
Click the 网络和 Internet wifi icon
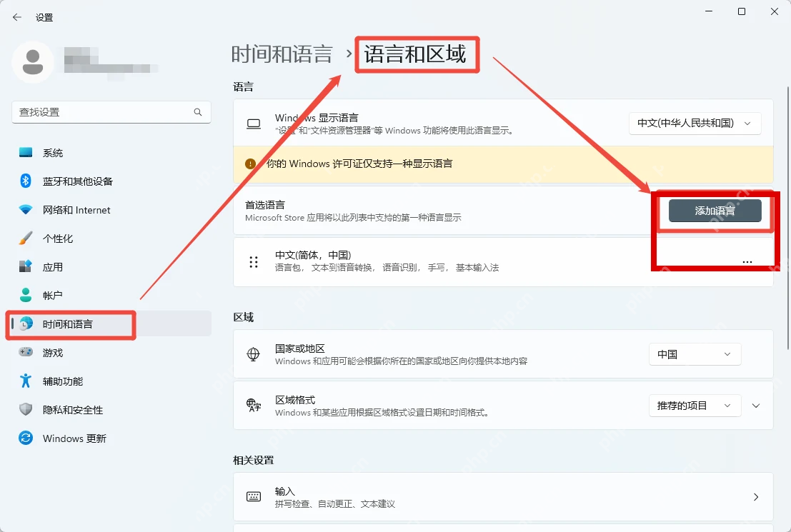coord(26,209)
